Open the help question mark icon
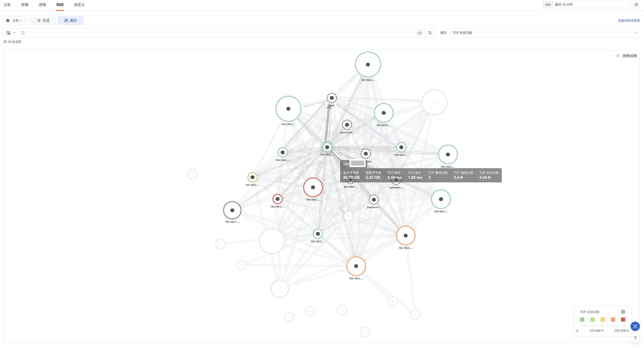The width and height of the screenshot is (644, 348). (635, 338)
